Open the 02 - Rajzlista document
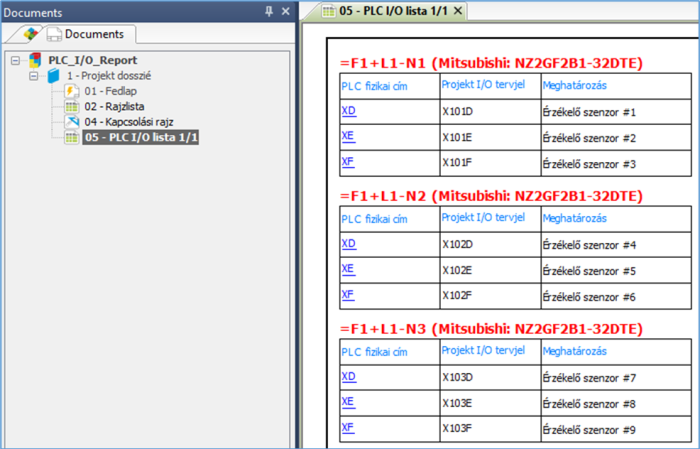700x449 pixels. [114, 107]
